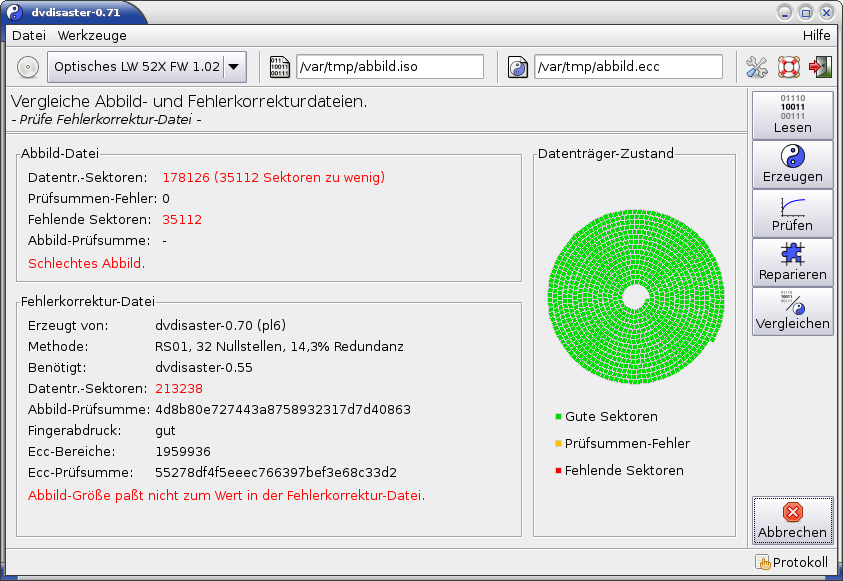Open help via lifebuoy icon
The width and height of the screenshot is (843, 581).
[x=789, y=67]
